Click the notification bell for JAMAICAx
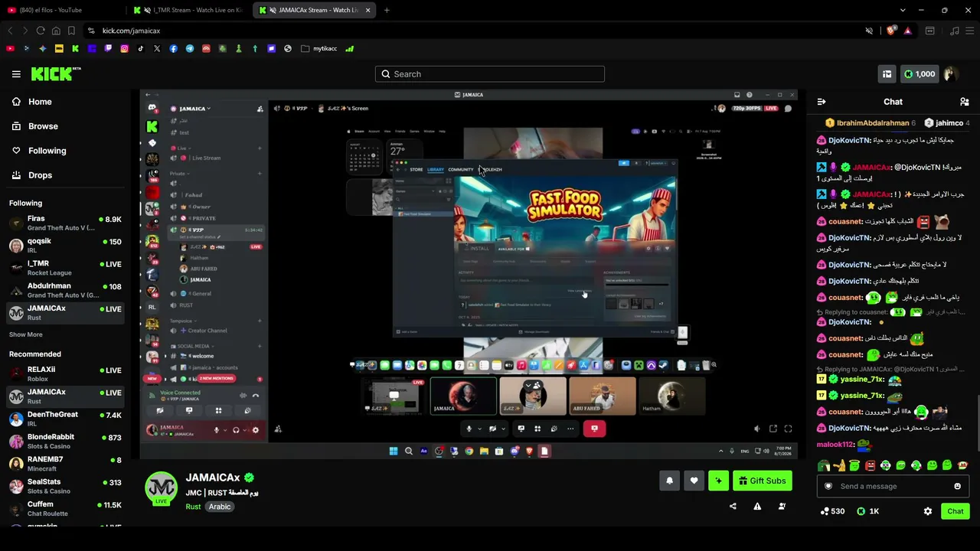The width and height of the screenshot is (980, 551). [x=669, y=481]
